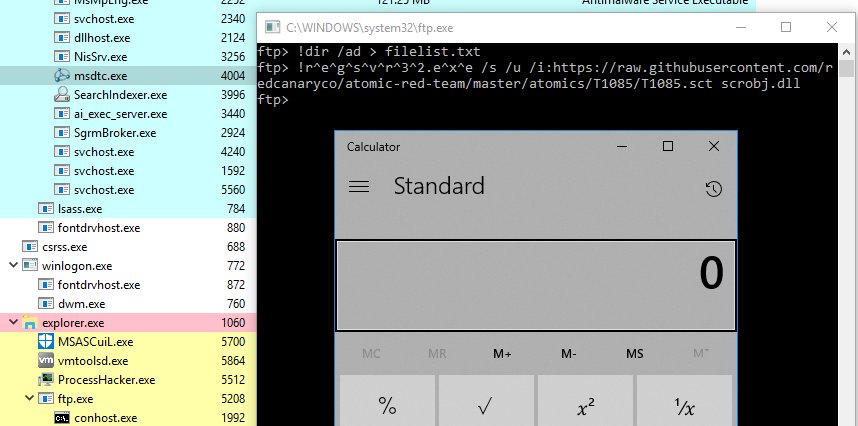Select the SearchIndexer.exe process icon
Viewport: 858px width, 426px height.
click(62, 95)
